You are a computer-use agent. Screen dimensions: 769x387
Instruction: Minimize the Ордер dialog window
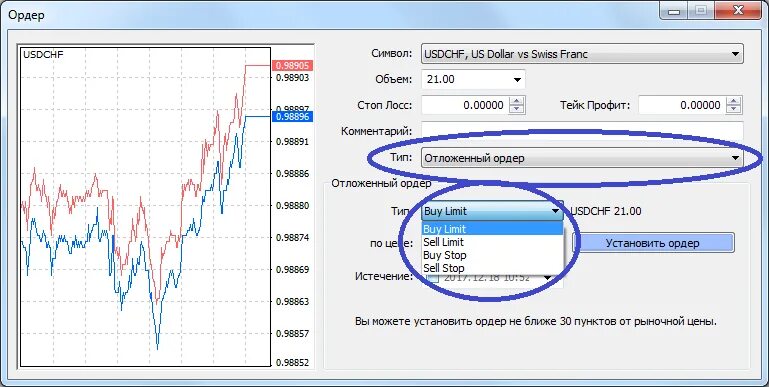[x=675, y=11]
